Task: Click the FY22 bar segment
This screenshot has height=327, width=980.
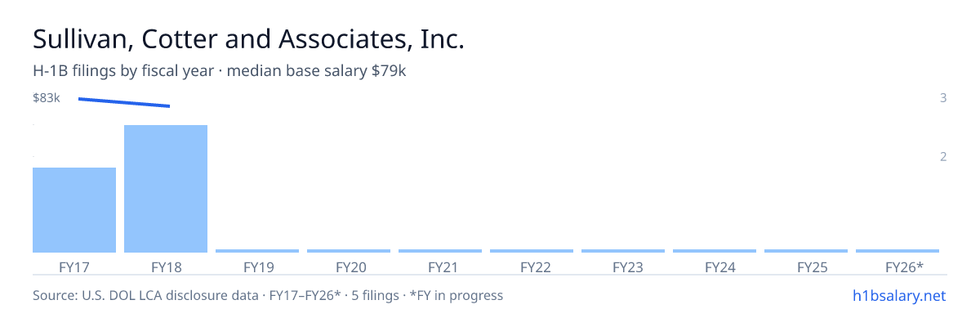Action: (x=532, y=251)
